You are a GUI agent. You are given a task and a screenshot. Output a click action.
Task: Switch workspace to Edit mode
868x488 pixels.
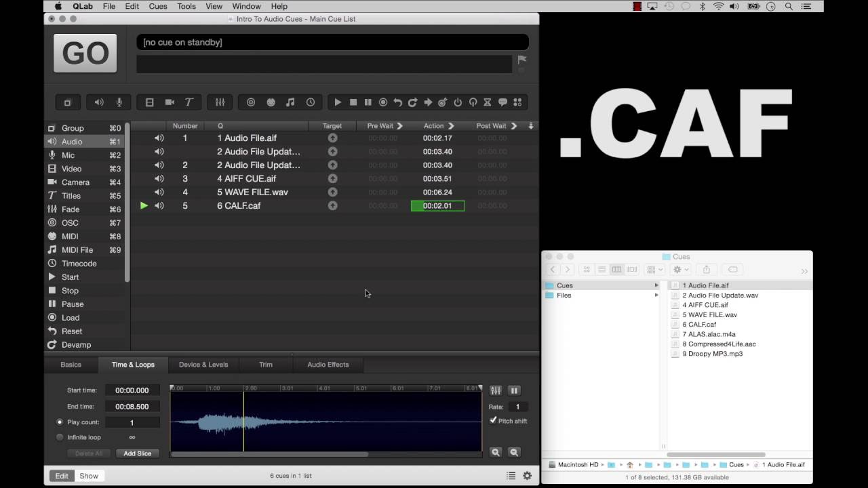(62, 476)
